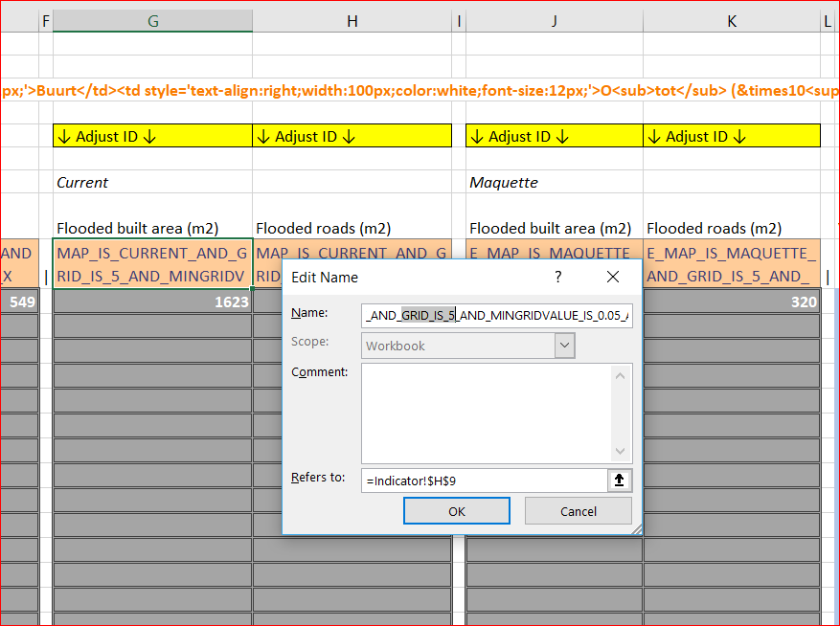Select the italic Current label cell
Image resolution: width=840 pixels, height=626 pixels.
152,182
